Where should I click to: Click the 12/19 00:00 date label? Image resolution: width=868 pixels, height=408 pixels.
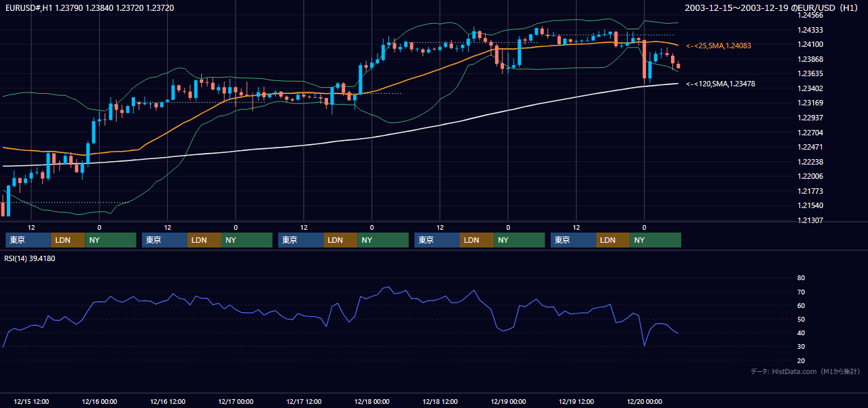[x=508, y=401]
